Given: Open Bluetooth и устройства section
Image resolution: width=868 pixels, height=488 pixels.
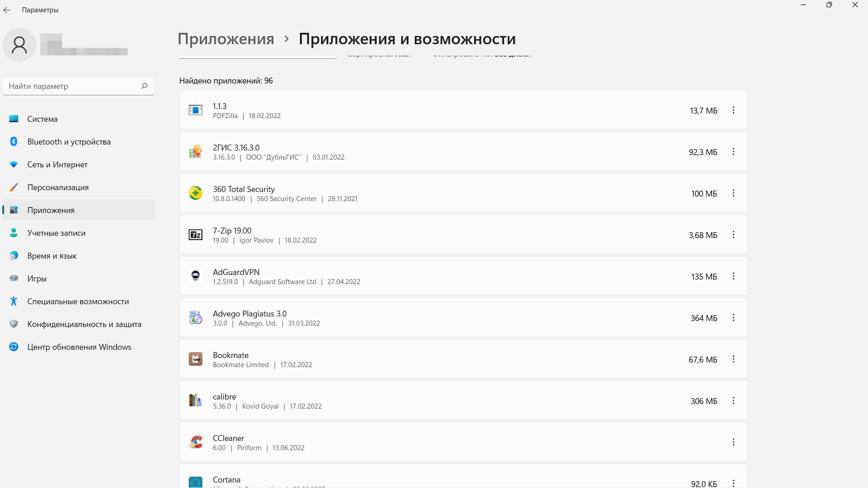Looking at the screenshot, I should tap(78, 142).
